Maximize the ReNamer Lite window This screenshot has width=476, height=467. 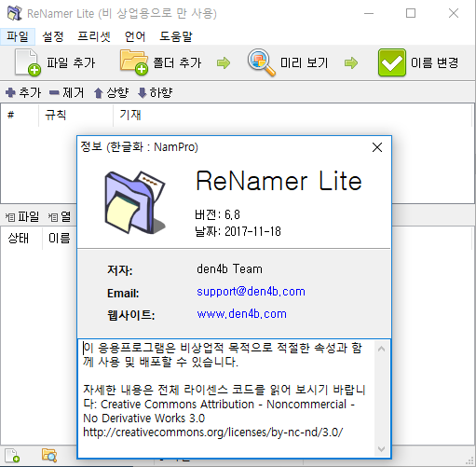point(411,13)
